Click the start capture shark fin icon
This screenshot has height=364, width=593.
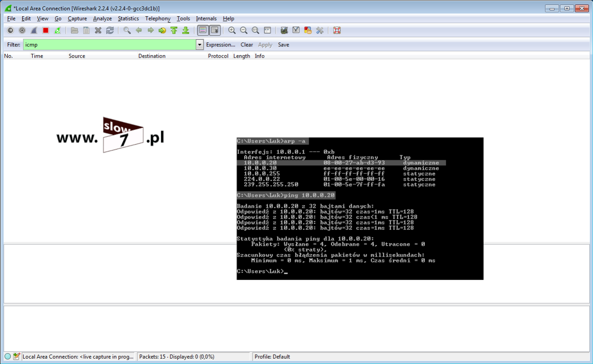click(34, 30)
